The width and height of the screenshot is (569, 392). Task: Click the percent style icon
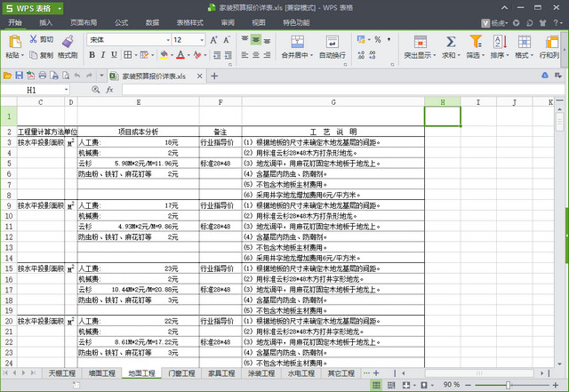point(378,39)
